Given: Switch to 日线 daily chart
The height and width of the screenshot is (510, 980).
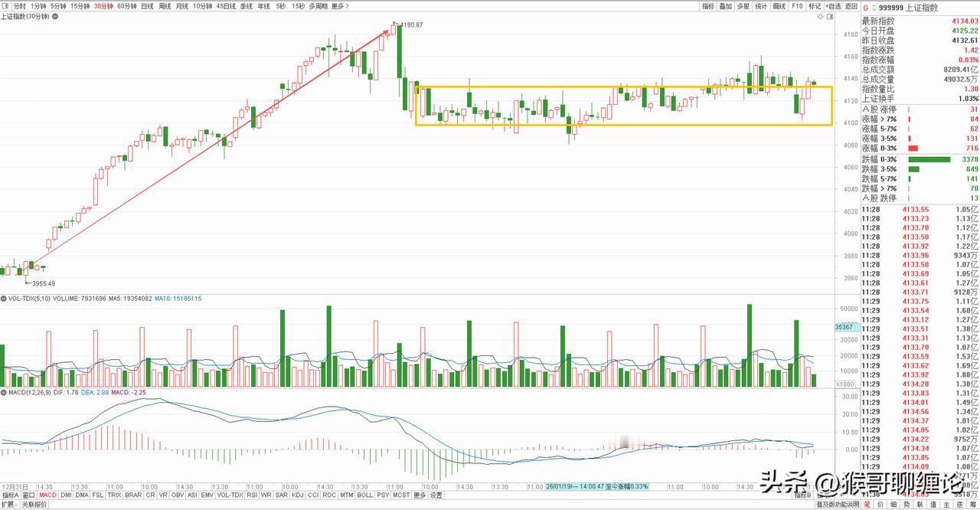Looking at the screenshot, I should [x=148, y=6].
